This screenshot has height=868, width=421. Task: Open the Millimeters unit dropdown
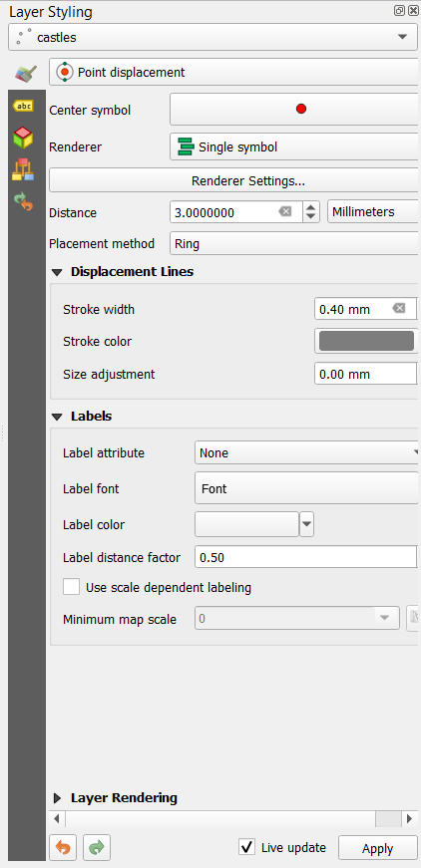tap(372, 212)
